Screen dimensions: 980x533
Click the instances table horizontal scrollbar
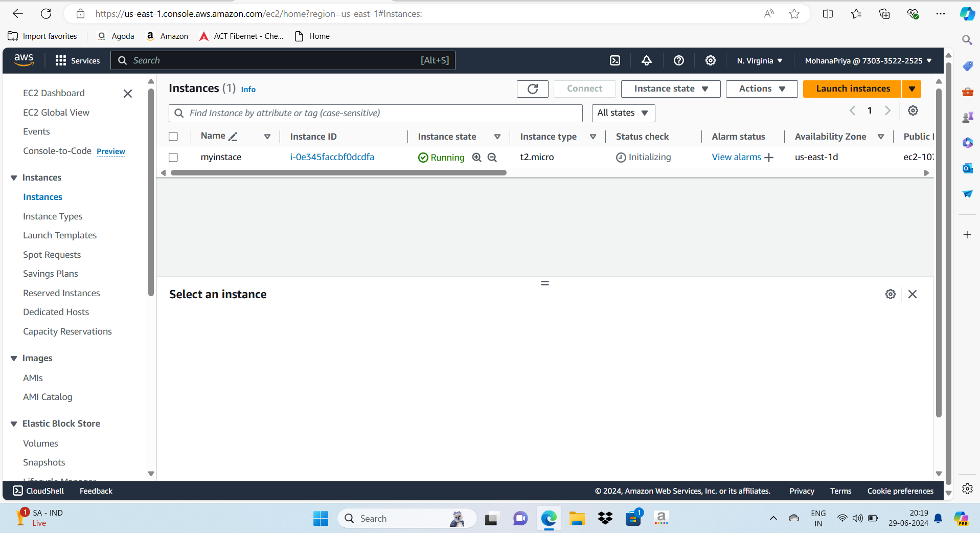[x=338, y=173]
